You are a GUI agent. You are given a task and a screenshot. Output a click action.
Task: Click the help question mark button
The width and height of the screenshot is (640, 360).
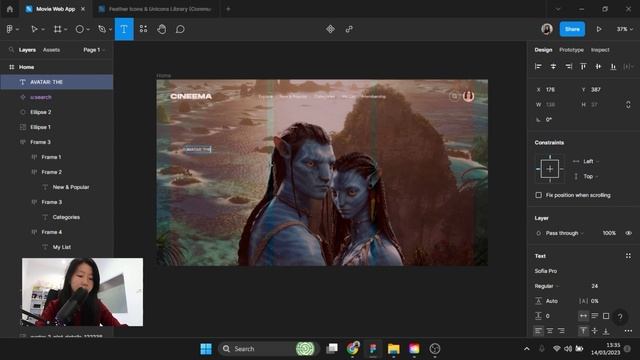(x=620, y=316)
